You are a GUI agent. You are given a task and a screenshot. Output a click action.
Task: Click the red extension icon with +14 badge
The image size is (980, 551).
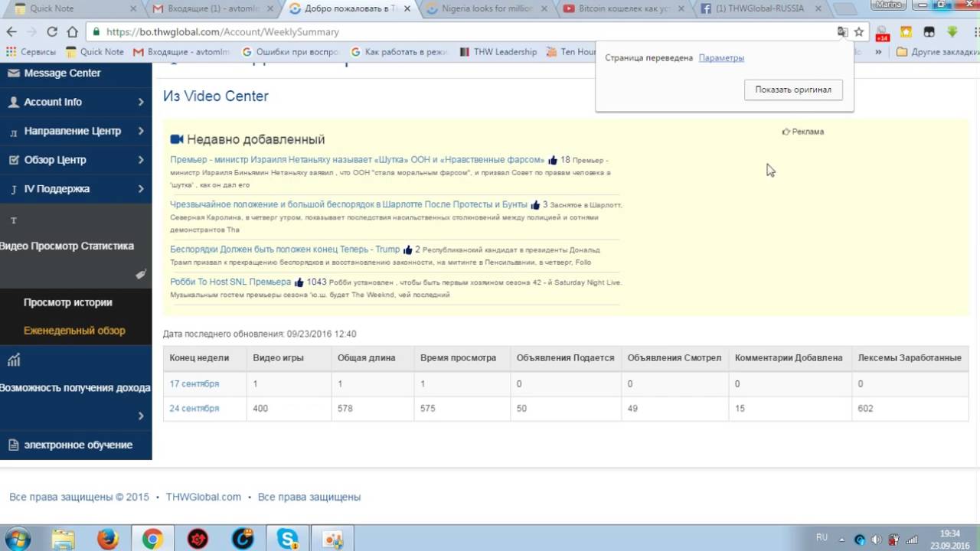pos(882,33)
